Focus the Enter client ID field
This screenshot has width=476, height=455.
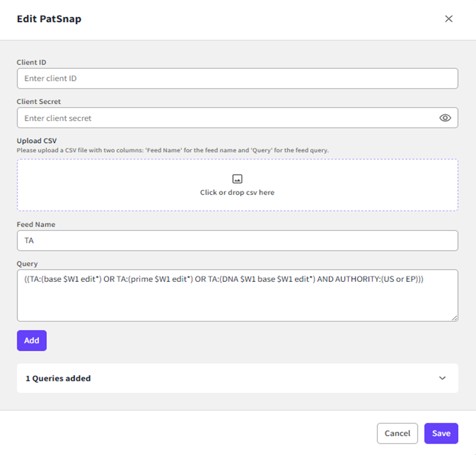click(x=237, y=79)
